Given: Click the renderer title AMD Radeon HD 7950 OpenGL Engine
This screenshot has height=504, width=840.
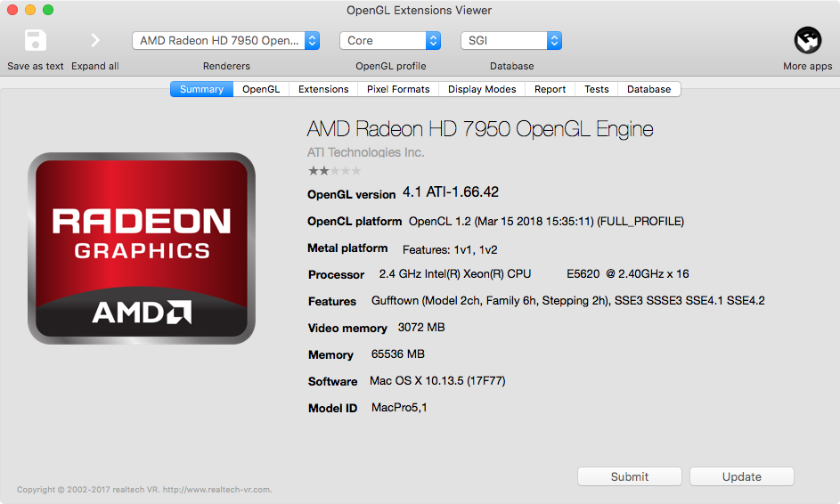Looking at the screenshot, I should 480,129.
